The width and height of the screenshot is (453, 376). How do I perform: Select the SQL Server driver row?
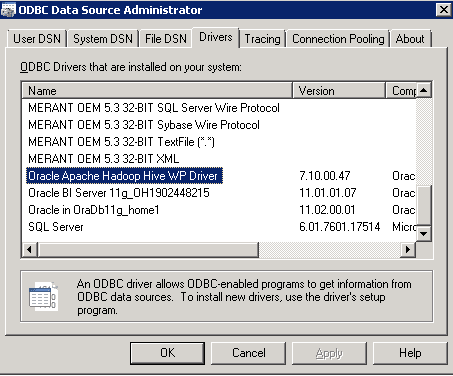pyautogui.click(x=56, y=227)
